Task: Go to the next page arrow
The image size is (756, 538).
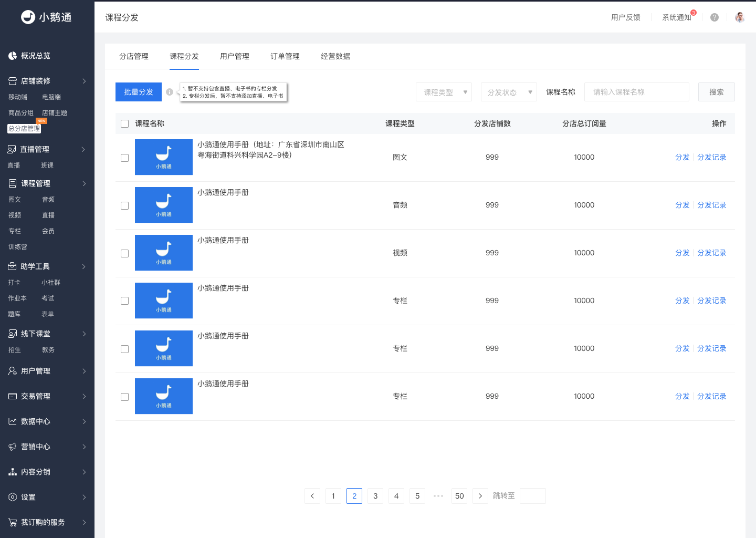Action: 480,496
